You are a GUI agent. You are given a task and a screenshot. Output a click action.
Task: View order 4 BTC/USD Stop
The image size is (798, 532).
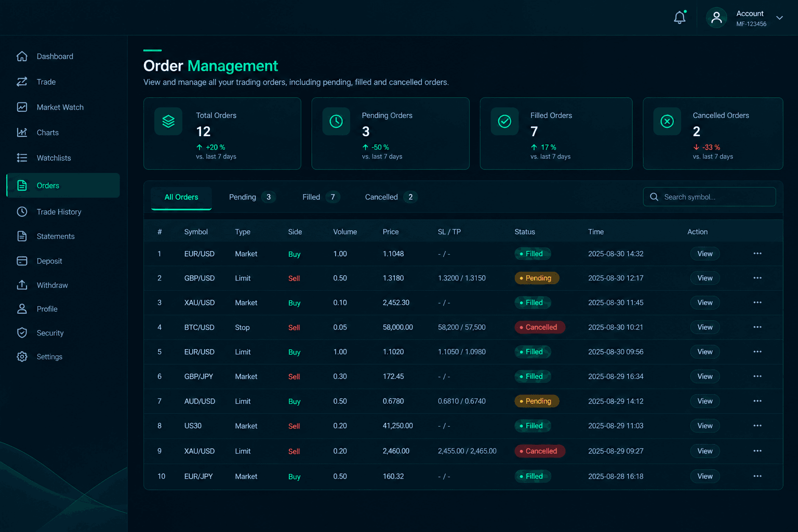point(705,327)
